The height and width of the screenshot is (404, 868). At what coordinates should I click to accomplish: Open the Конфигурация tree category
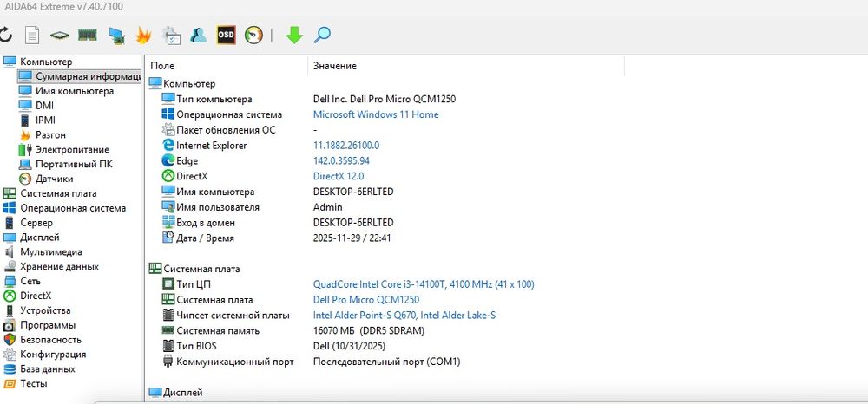coord(53,355)
